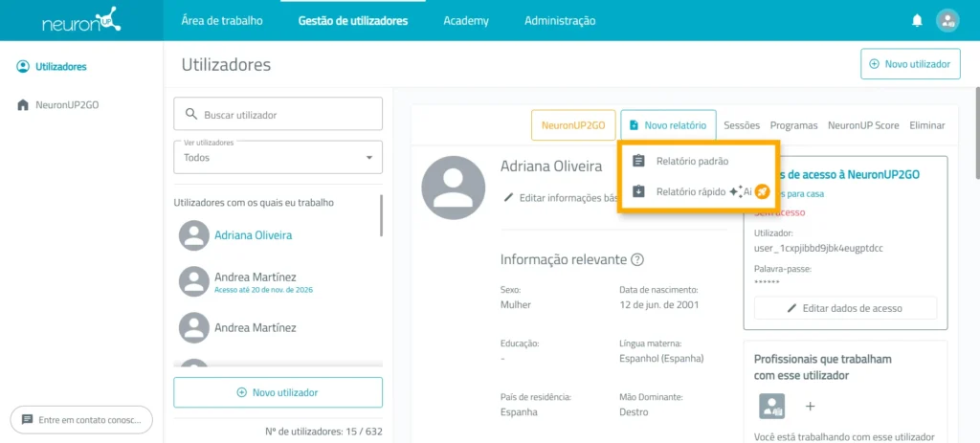980x443 pixels.
Task: Click the orange rocket badge icon
Action: [x=762, y=191]
